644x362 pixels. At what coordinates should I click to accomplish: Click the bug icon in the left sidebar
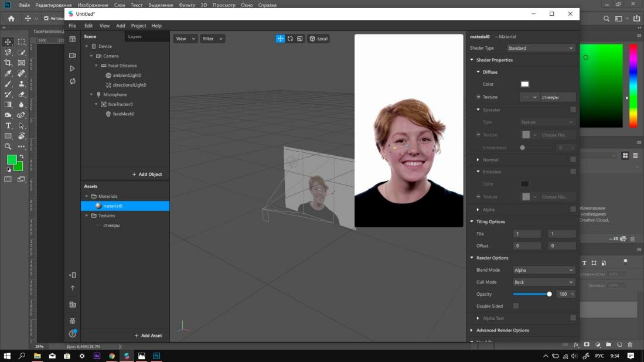pyautogui.click(x=72, y=321)
